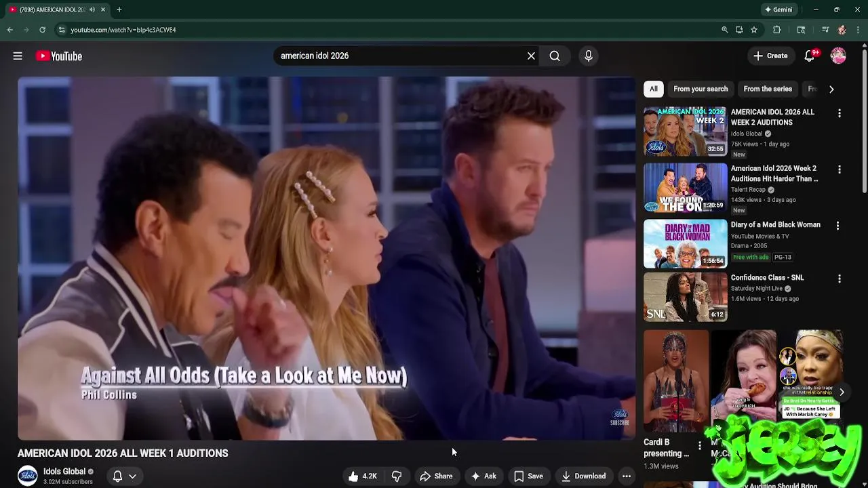View site information icon in address bar
The height and width of the screenshot is (488, 868).
pos(62,30)
